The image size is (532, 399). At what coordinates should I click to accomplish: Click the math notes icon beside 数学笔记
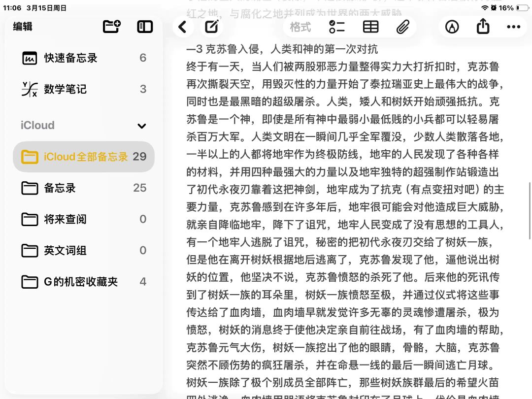click(30, 89)
